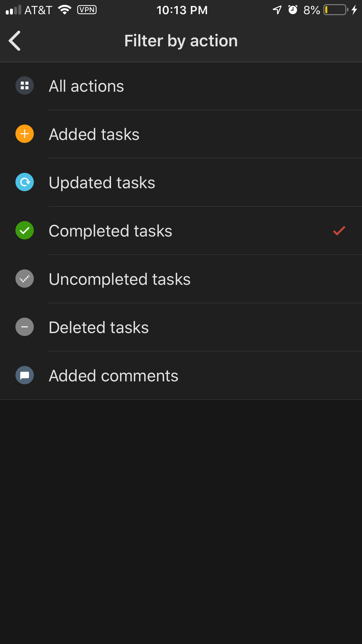Select Uncompleted tasks filter
Image resolution: width=362 pixels, height=644 pixels.
click(181, 279)
